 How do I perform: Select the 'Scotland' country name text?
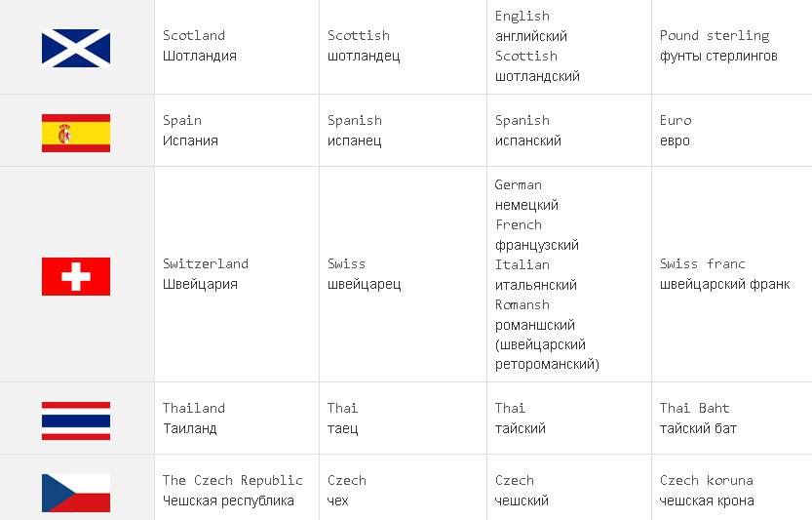coord(194,35)
